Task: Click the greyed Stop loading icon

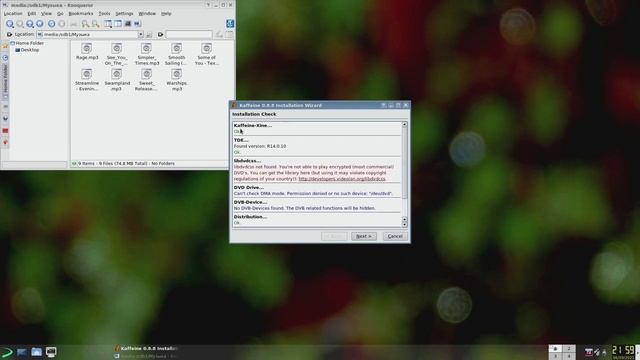Action: pyautogui.click(x=62, y=24)
